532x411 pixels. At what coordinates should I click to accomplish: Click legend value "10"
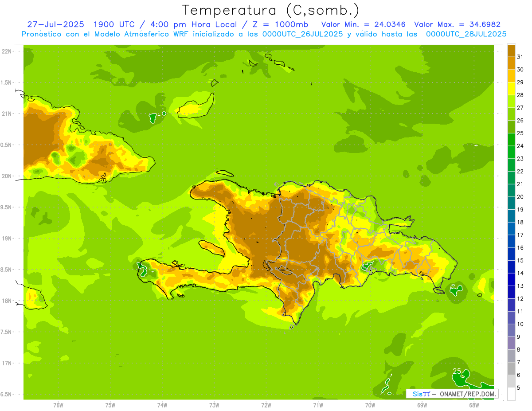(x=520, y=324)
